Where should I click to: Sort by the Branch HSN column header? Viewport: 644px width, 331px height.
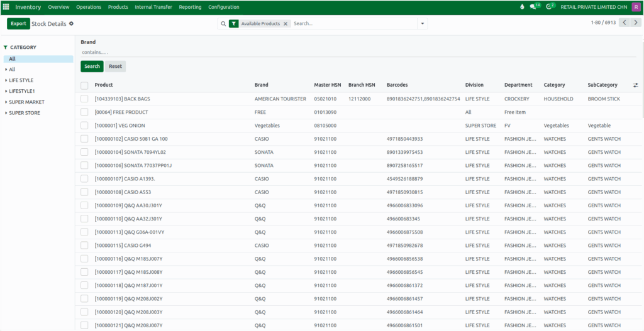[x=362, y=85]
